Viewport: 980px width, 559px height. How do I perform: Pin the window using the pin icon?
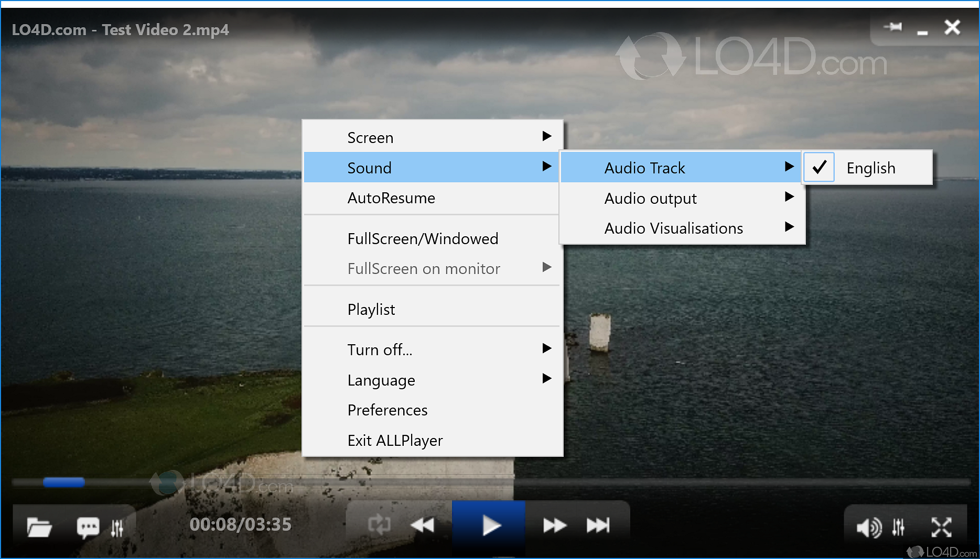pyautogui.click(x=893, y=27)
